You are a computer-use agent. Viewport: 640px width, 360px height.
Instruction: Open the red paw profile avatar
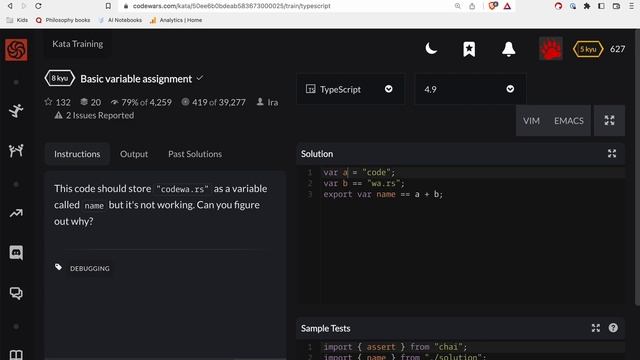tap(551, 49)
